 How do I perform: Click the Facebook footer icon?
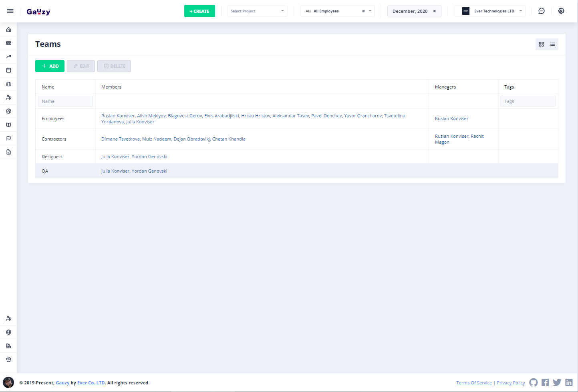(x=545, y=382)
